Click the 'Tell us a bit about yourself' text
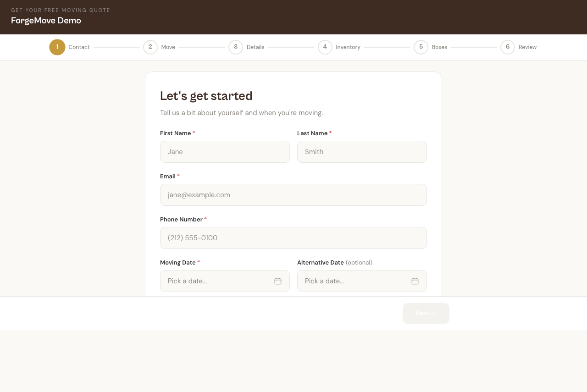Image resolution: width=587 pixels, height=392 pixels. pos(242,113)
